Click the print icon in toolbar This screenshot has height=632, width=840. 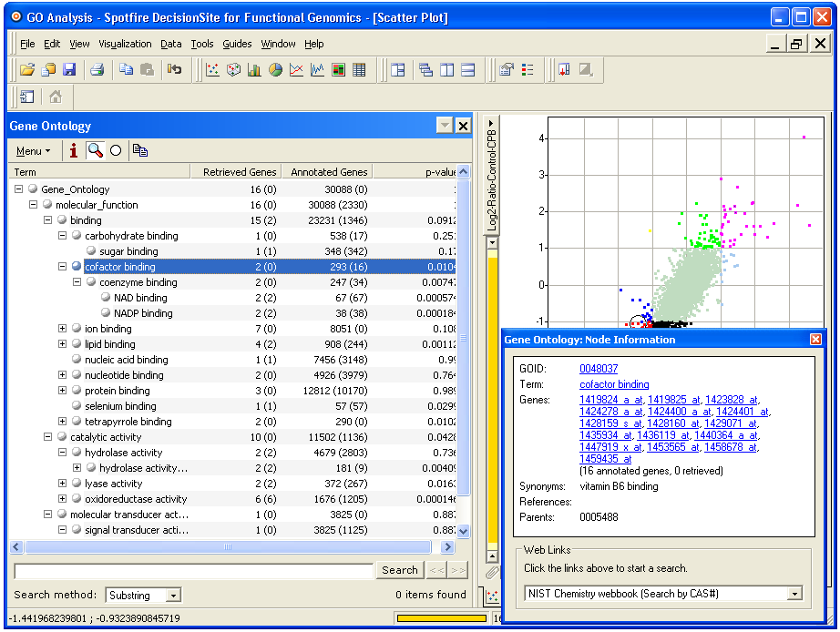coord(97,70)
